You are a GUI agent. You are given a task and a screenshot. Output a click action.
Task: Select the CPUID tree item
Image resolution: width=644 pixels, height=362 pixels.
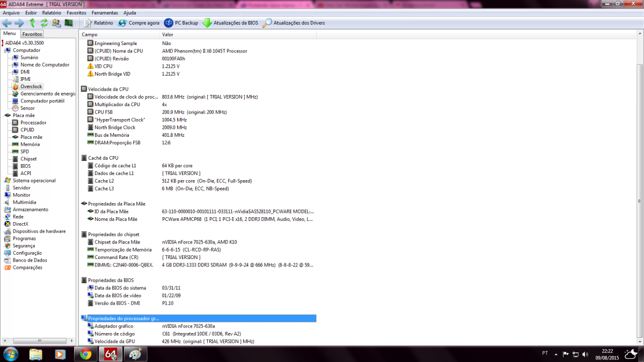pos(27,130)
